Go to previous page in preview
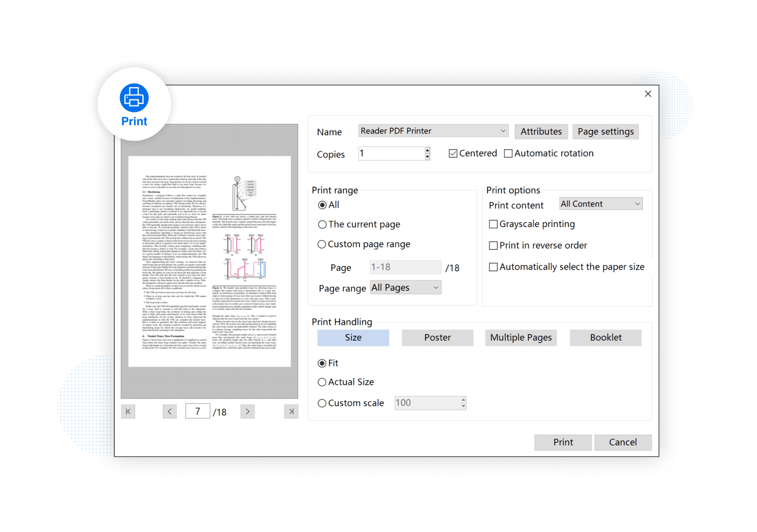This screenshot has height=532, width=757. coord(170,411)
